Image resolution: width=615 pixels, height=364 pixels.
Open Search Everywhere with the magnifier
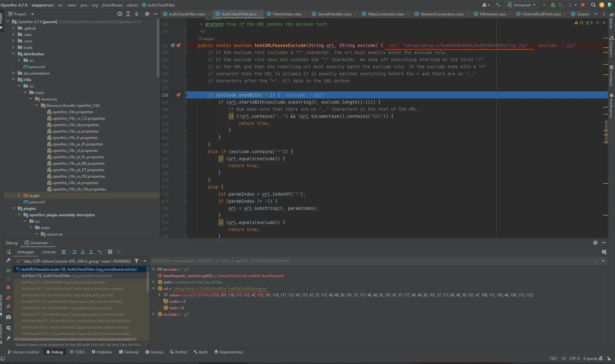tap(593, 5)
